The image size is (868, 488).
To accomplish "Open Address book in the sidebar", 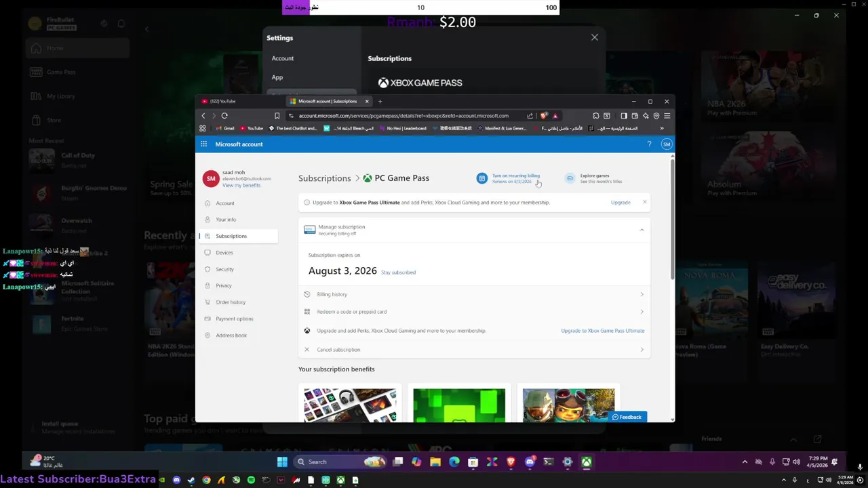I will pyautogui.click(x=231, y=335).
